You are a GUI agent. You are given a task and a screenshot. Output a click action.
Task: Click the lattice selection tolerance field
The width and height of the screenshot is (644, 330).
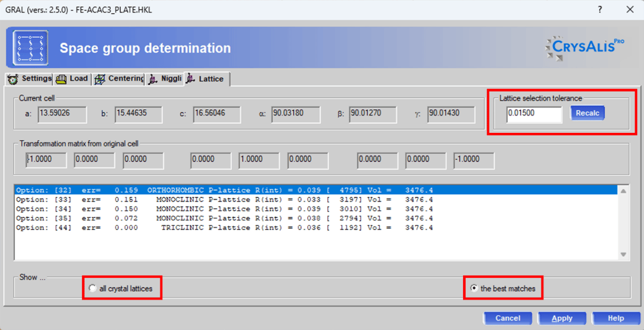534,113
